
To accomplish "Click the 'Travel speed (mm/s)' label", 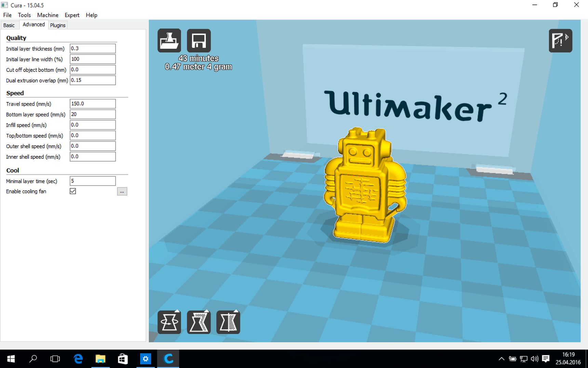I will point(29,104).
